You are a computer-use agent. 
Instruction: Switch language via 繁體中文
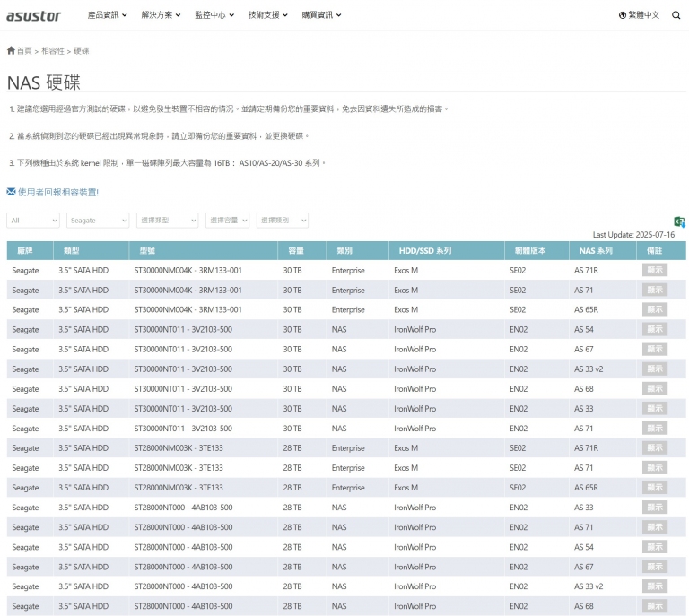click(x=644, y=15)
